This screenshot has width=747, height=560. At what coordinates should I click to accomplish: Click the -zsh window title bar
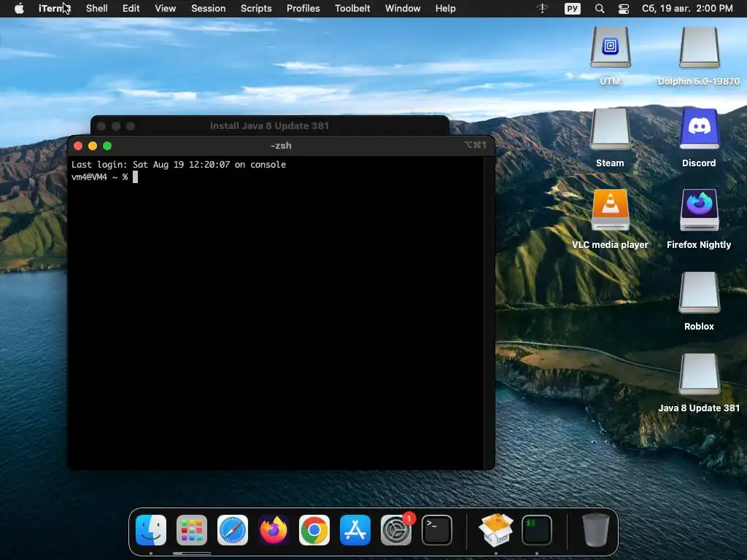(281, 146)
